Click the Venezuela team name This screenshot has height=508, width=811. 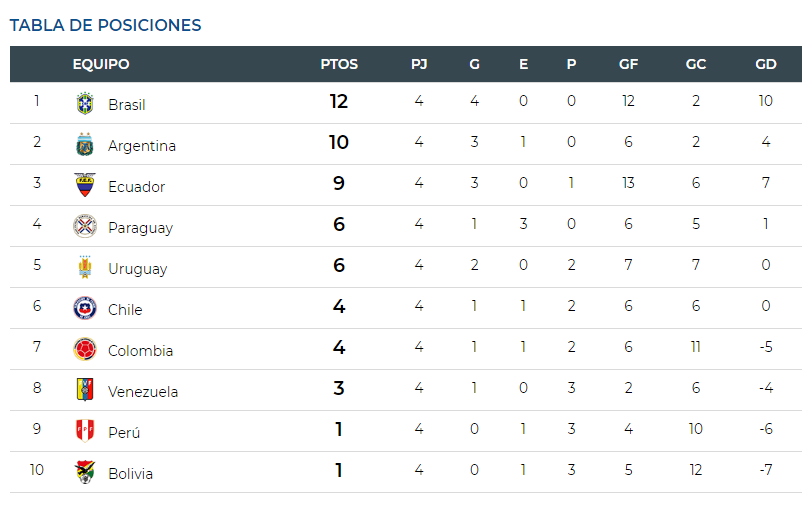pyautogui.click(x=143, y=392)
